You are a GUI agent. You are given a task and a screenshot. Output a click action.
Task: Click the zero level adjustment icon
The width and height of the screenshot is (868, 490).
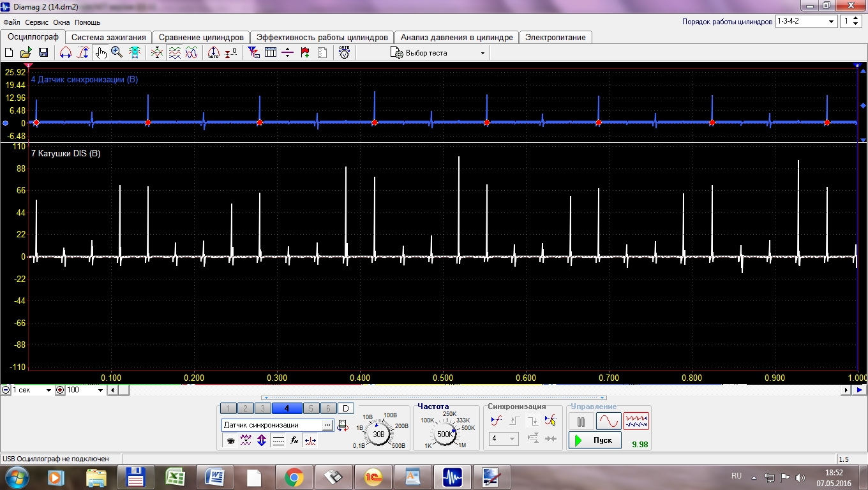coord(231,53)
